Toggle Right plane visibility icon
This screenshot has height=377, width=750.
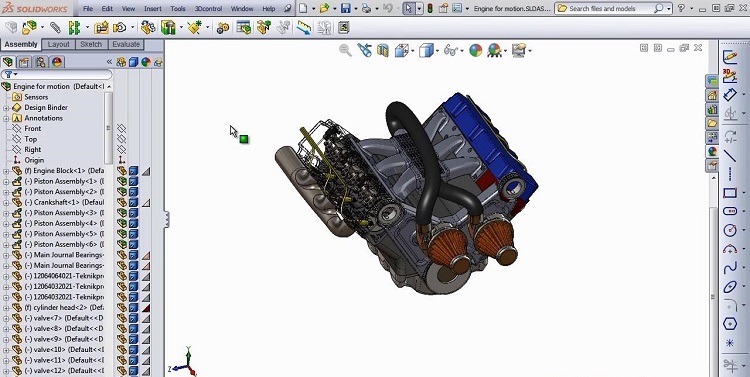tap(121, 149)
